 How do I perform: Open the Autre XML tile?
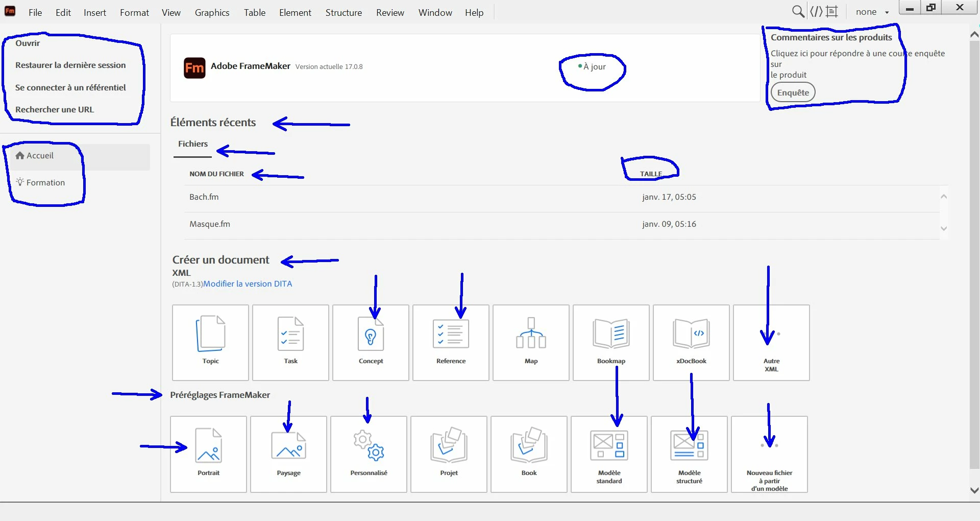[x=771, y=342]
